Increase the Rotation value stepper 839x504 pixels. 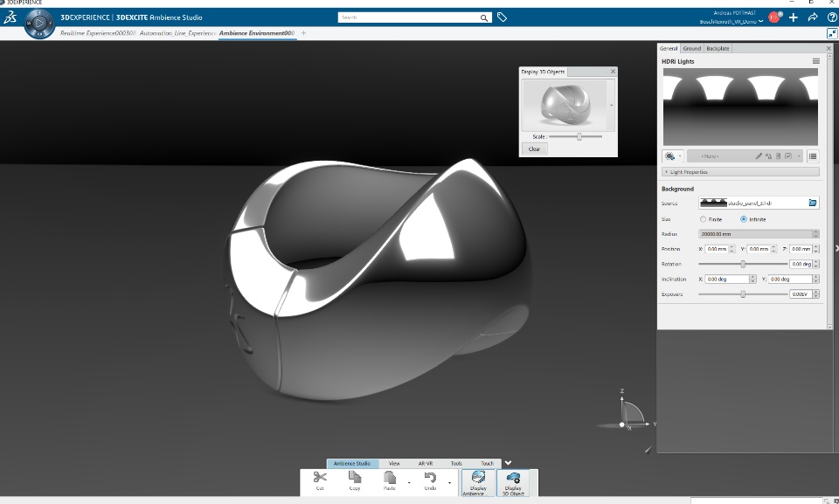click(x=816, y=262)
